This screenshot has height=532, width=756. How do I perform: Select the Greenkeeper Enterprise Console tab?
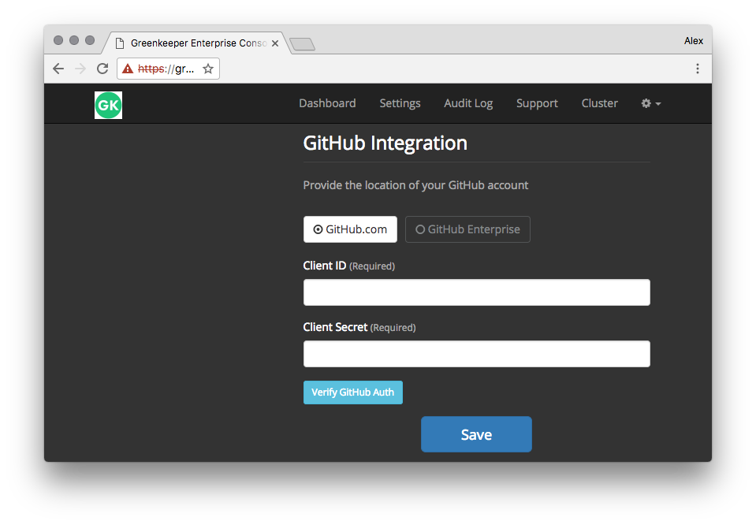point(196,43)
